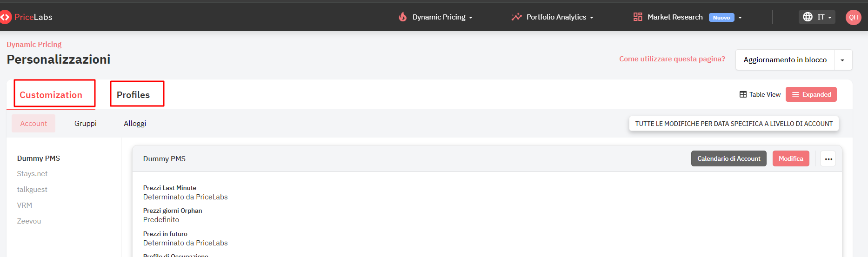Expand the Market Research dropdown arrow
Viewport: 868px width, 257px height.
point(740,18)
